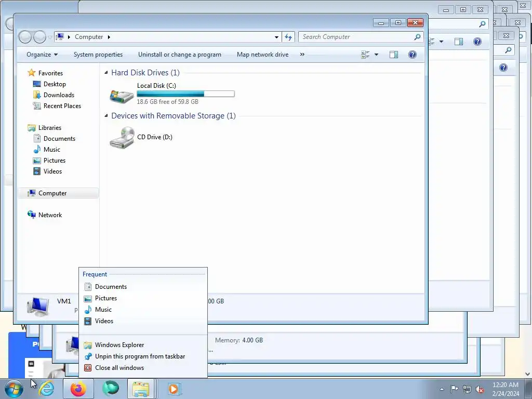Click the Show desktop strip at taskbar end

tap(528, 389)
